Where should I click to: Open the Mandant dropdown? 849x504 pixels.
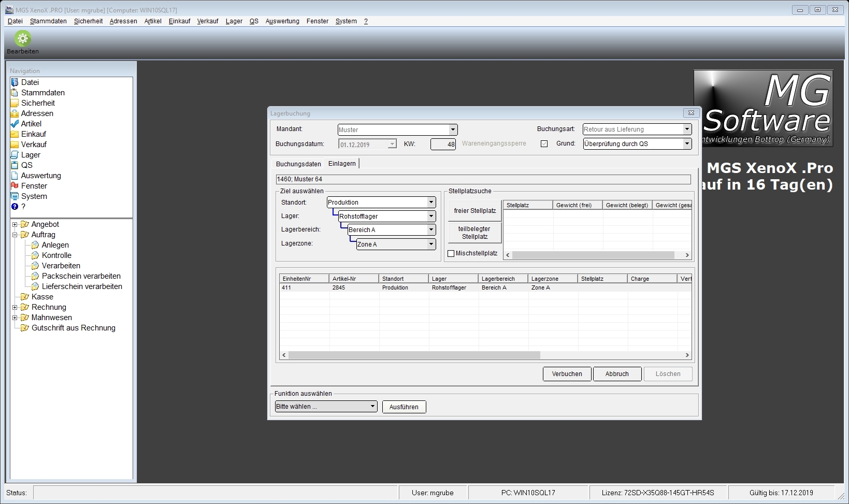(453, 129)
